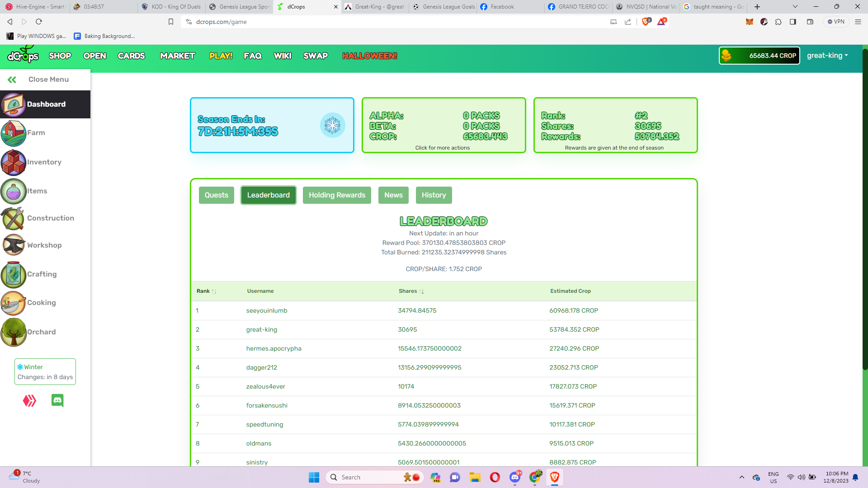The image size is (868, 488).
Task: Open CARDS in top navigation
Action: coord(131,56)
